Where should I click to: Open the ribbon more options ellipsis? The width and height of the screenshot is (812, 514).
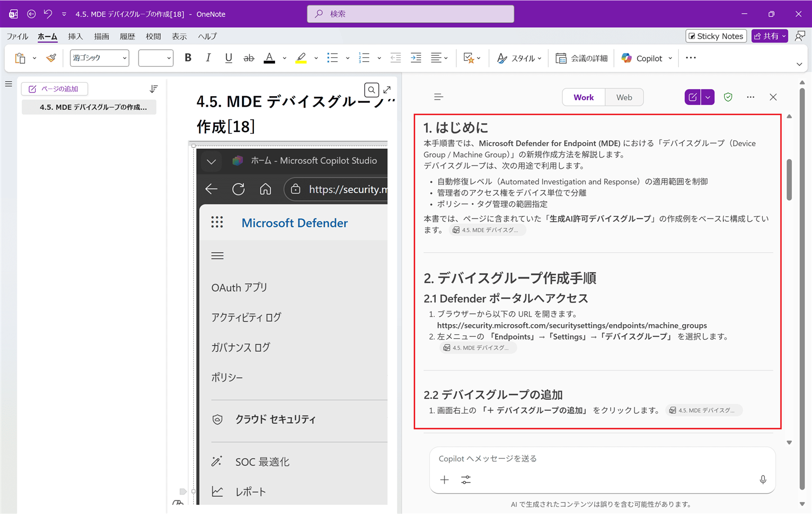coord(691,58)
